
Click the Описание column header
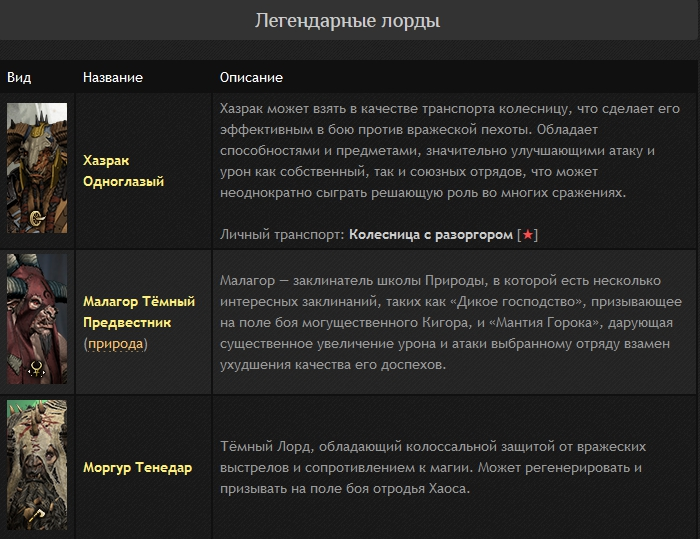pos(251,77)
